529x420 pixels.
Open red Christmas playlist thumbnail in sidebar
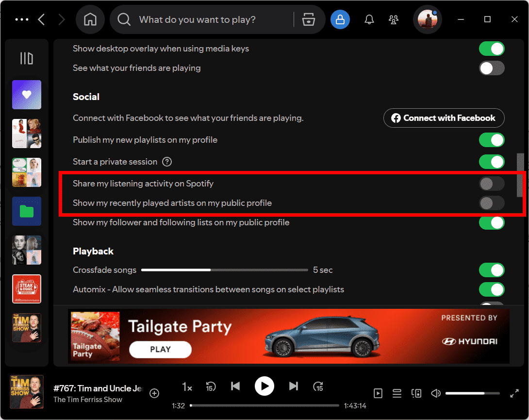pyautogui.click(x=27, y=134)
